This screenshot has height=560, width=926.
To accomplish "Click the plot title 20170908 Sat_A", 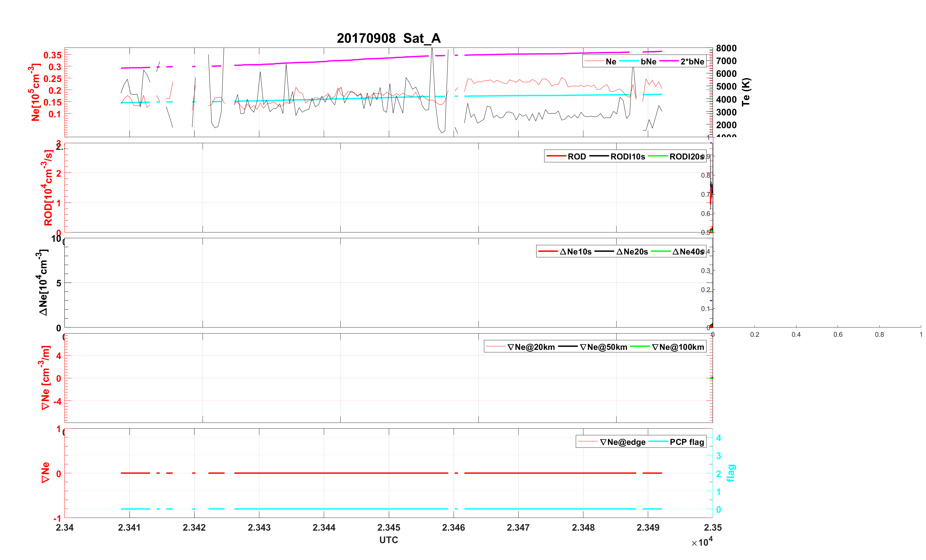I will coord(389,38).
